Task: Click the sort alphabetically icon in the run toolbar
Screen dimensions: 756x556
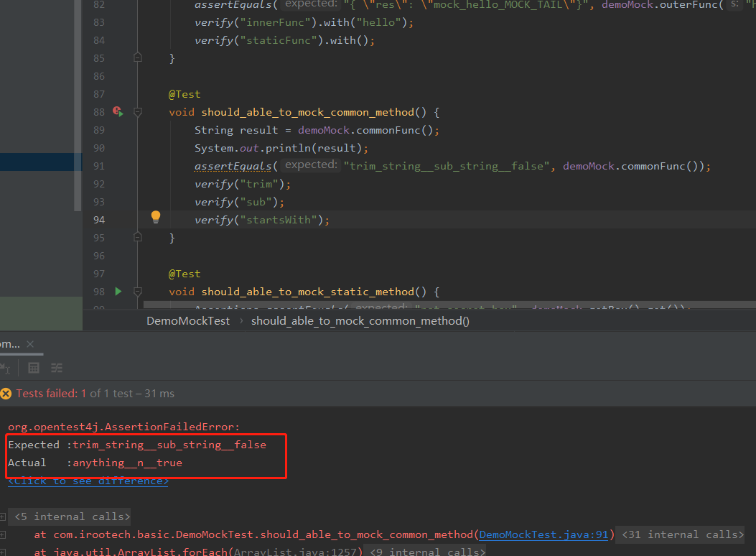Action: 5,369
